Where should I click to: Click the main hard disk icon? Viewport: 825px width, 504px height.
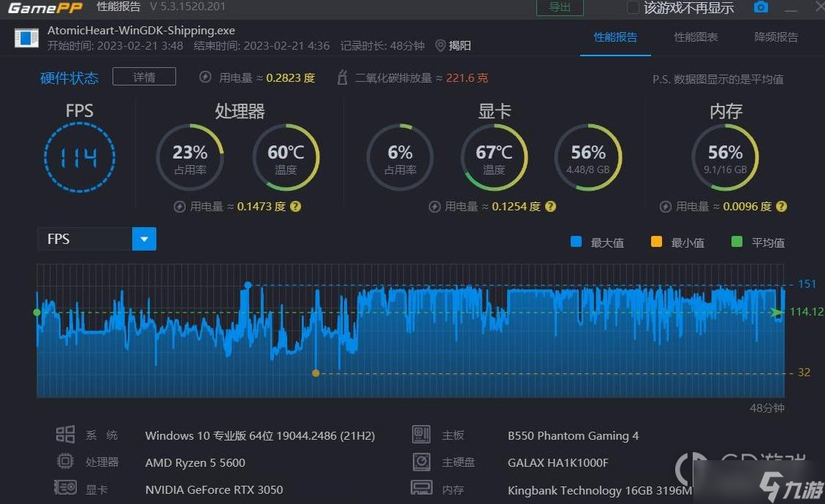point(421,462)
